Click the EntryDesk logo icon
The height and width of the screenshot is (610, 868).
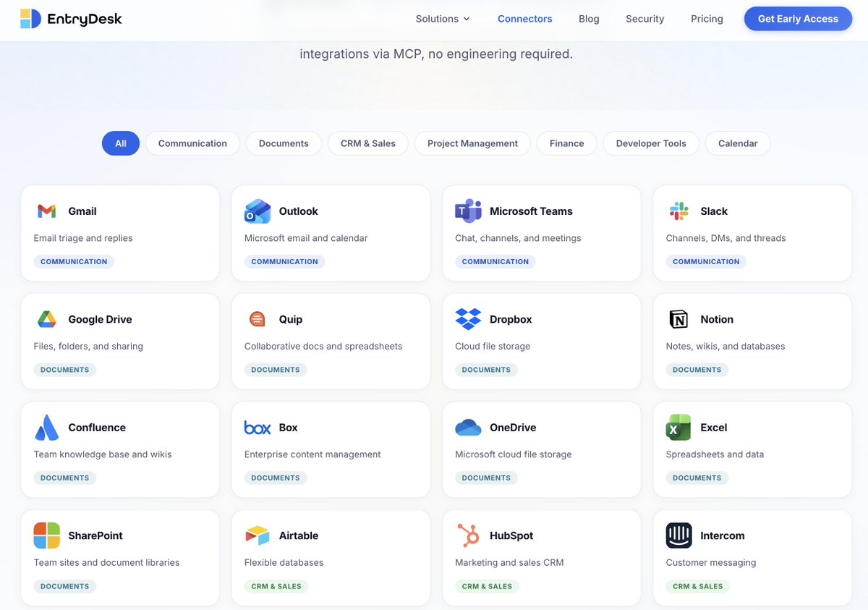(30, 19)
